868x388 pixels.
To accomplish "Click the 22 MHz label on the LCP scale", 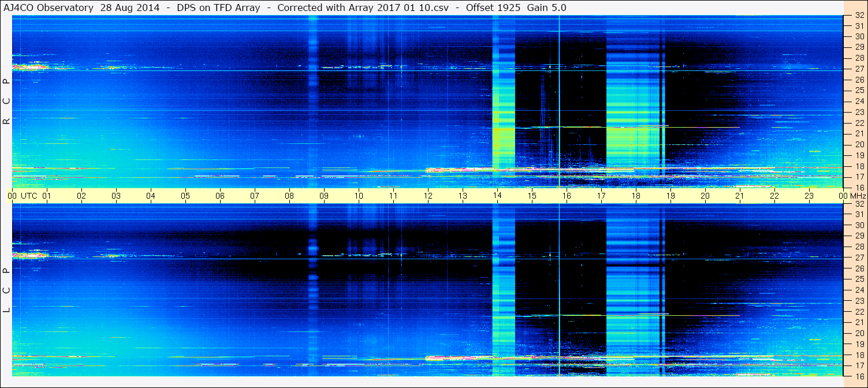I will (x=859, y=312).
